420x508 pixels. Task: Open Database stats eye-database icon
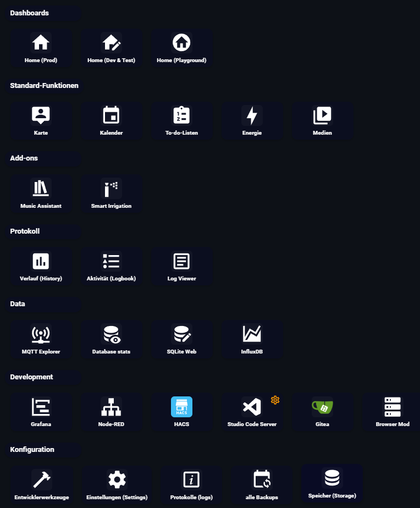coord(111,334)
